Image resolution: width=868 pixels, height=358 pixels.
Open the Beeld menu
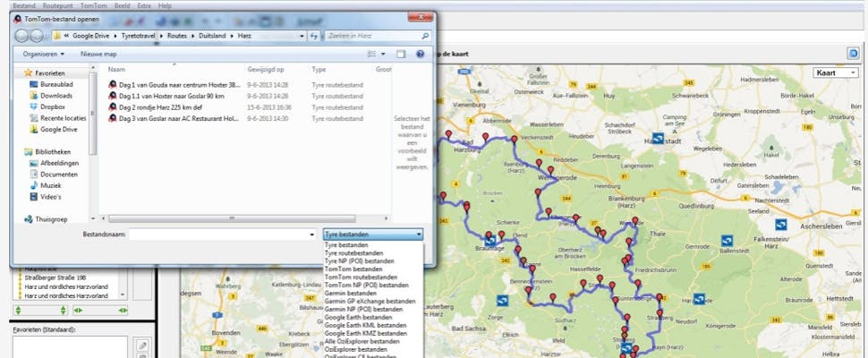click(x=121, y=5)
